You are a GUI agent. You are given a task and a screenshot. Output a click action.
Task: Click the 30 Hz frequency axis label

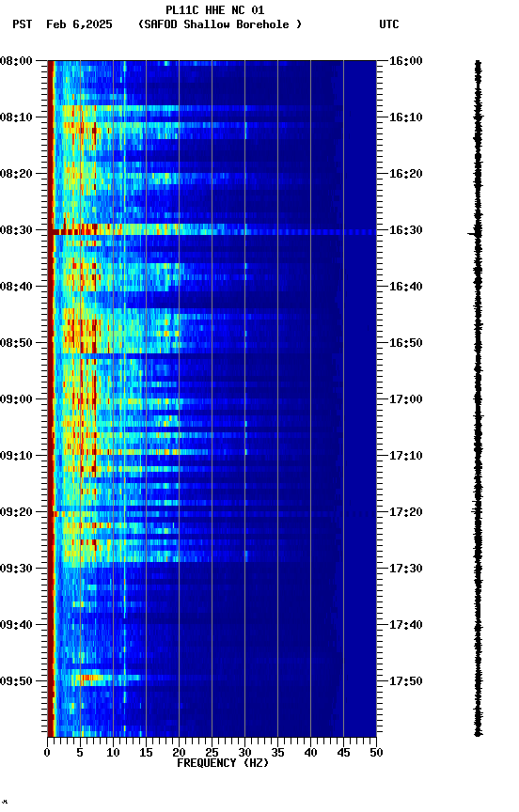point(244,754)
